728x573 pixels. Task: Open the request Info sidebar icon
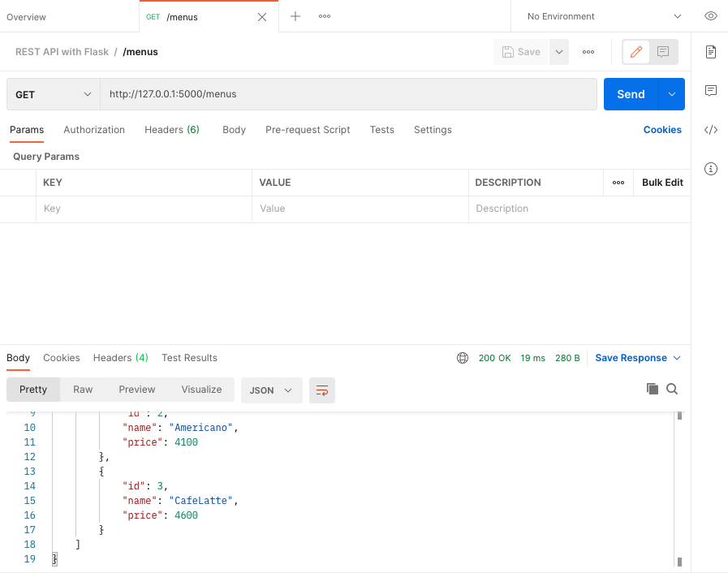(x=711, y=169)
